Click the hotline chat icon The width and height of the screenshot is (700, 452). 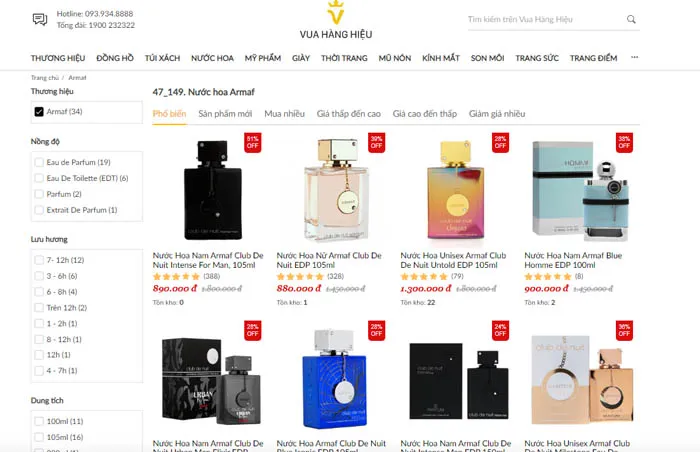[40, 19]
